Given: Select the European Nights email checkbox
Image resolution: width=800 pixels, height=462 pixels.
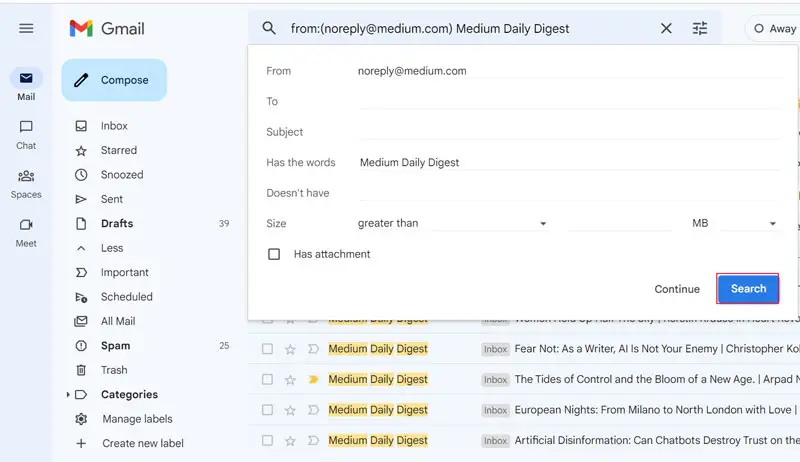Looking at the screenshot, I should coord(267,410).
